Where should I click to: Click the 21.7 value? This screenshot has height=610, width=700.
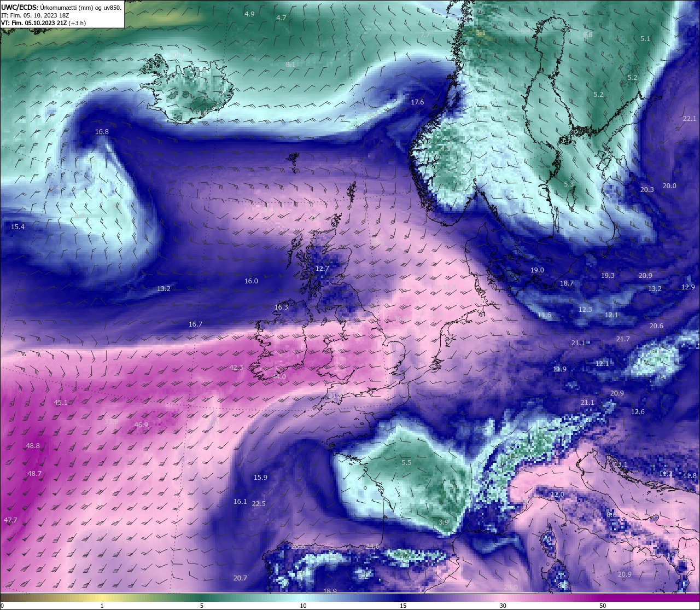623,339
